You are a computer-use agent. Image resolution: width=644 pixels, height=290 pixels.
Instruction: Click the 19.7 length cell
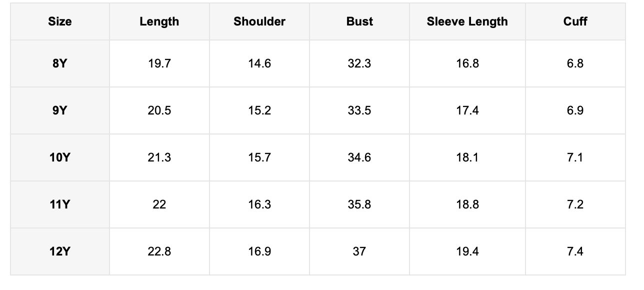pos(159,63)
